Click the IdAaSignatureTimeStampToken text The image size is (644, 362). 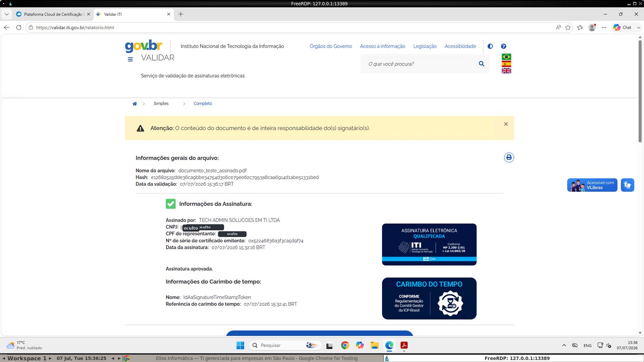pyautogui.click(x=217, y=297)
